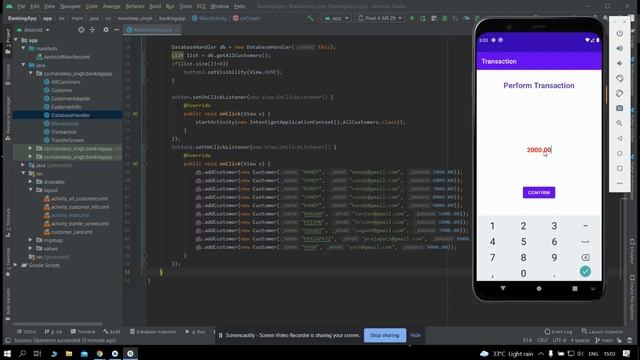Select TransferScreen class in the project tree
This screenshot has height=360, width=640.
click(x=64, y=140)
